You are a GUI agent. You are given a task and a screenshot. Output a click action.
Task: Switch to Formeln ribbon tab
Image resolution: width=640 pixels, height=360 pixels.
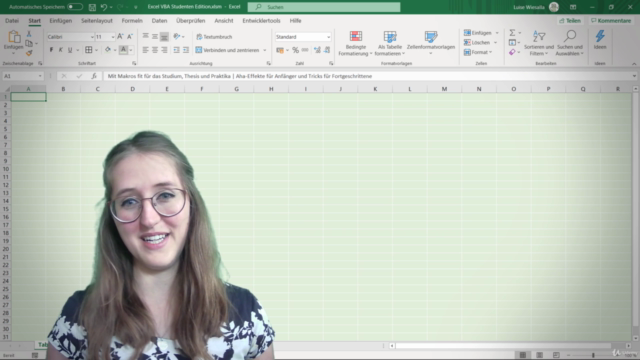coord(132,20)
